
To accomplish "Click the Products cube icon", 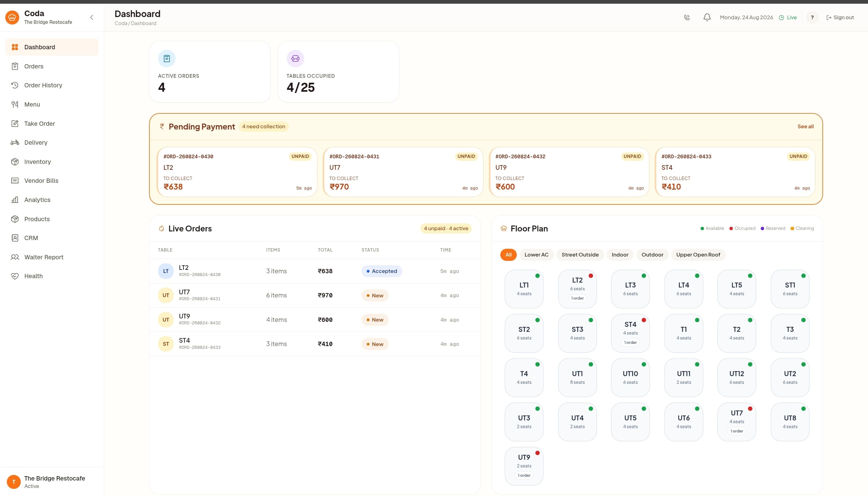I will tap(15, 219).
